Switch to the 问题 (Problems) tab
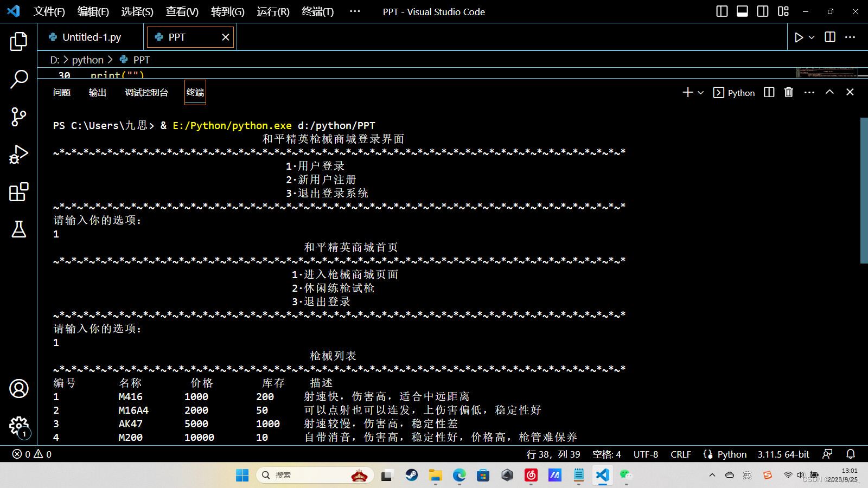 tap(62, 93)
